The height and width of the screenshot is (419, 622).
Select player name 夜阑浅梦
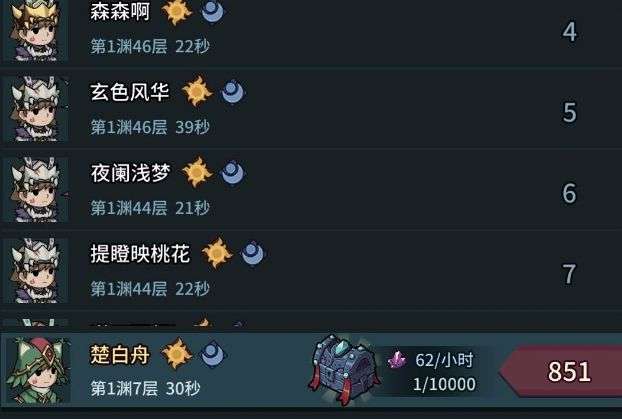point(130,173)
